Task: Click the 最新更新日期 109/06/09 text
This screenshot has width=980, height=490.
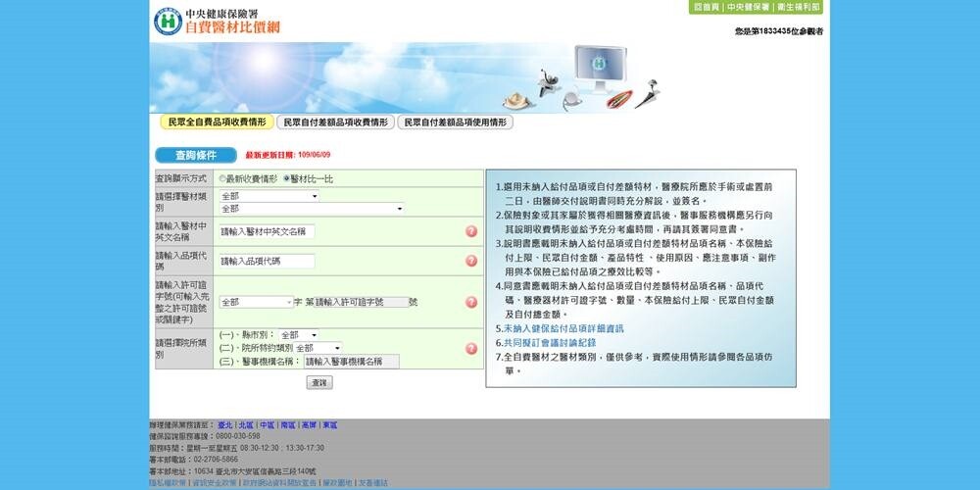Action: coord(288,155)
